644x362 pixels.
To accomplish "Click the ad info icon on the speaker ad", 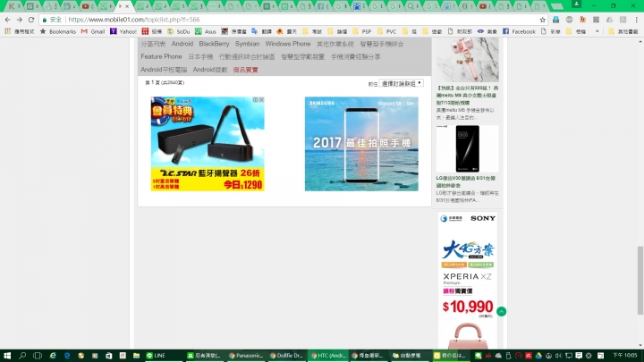I will coord(256,100).
